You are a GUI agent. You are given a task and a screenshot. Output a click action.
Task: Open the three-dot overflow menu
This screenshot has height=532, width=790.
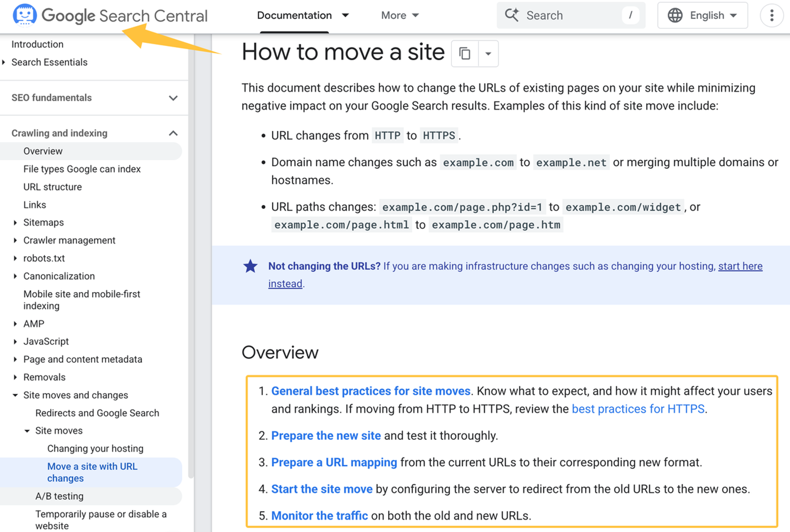click(772, 15)
